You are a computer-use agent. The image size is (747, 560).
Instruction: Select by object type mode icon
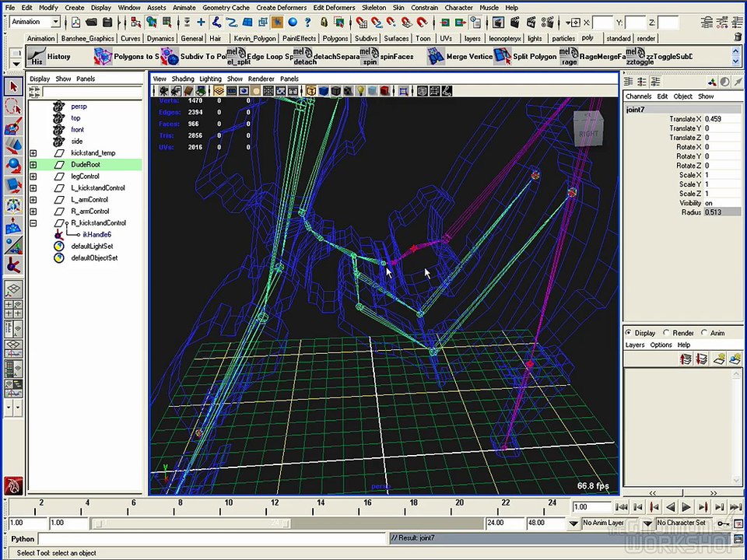[152, 22]
